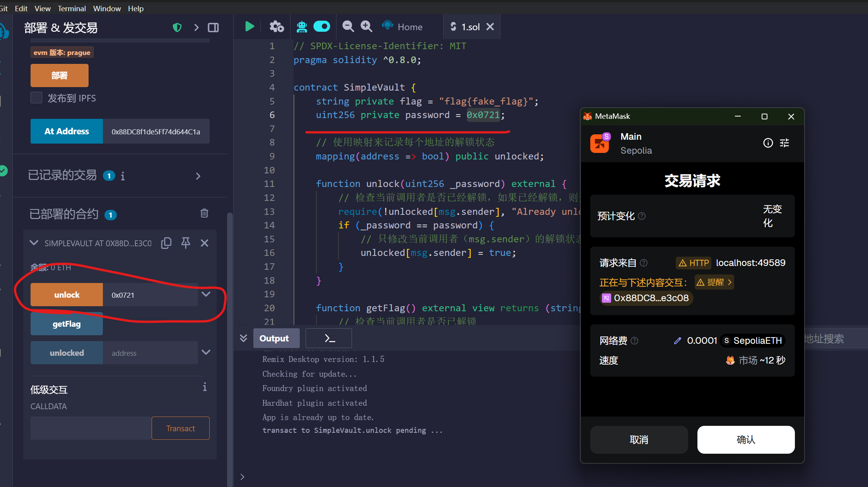This screenshot has height=487, width=868.
Task: Collapse the SIMPLEVAULT deployed contract entry
Action: pyautogui.click(x=34, y=243)
